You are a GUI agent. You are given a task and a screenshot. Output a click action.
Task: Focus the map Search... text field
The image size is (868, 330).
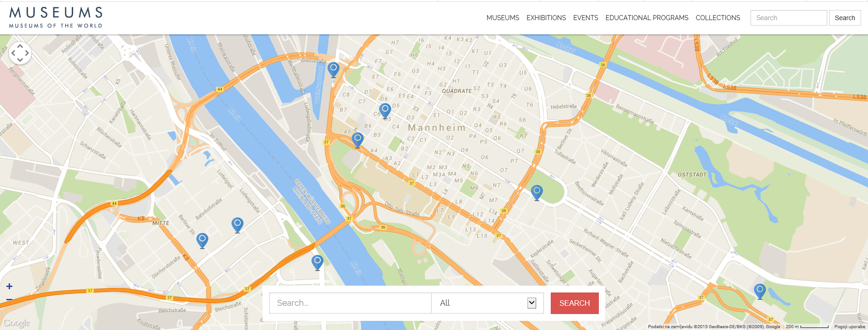(x=350, y=303)
